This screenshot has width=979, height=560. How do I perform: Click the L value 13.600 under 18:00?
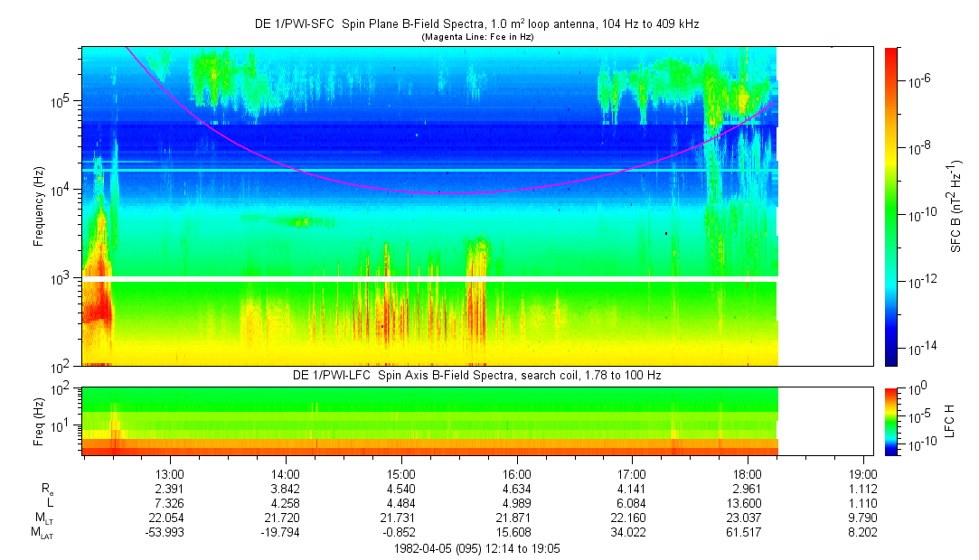[748, 504]
